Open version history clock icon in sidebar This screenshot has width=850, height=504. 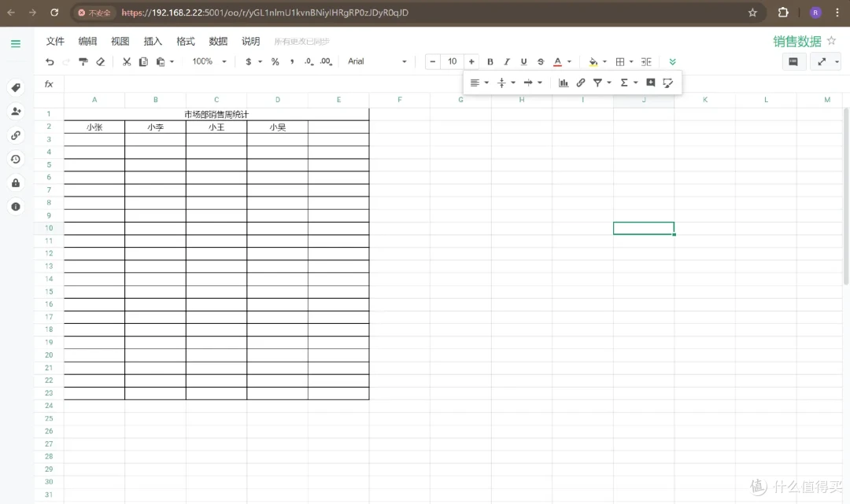16,159
